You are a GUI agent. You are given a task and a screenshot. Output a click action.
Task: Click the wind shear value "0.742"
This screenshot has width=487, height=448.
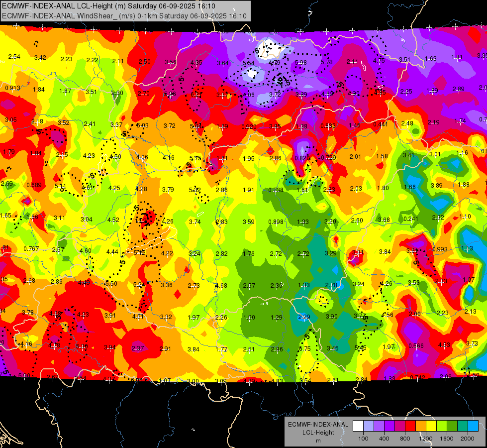(x=417, y=377)
